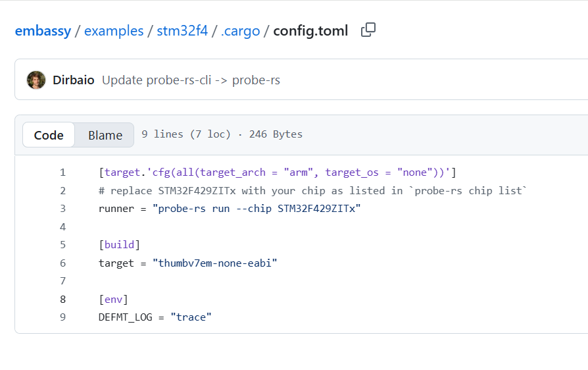Click Dirbaio's profile avatar

[36, 80]
